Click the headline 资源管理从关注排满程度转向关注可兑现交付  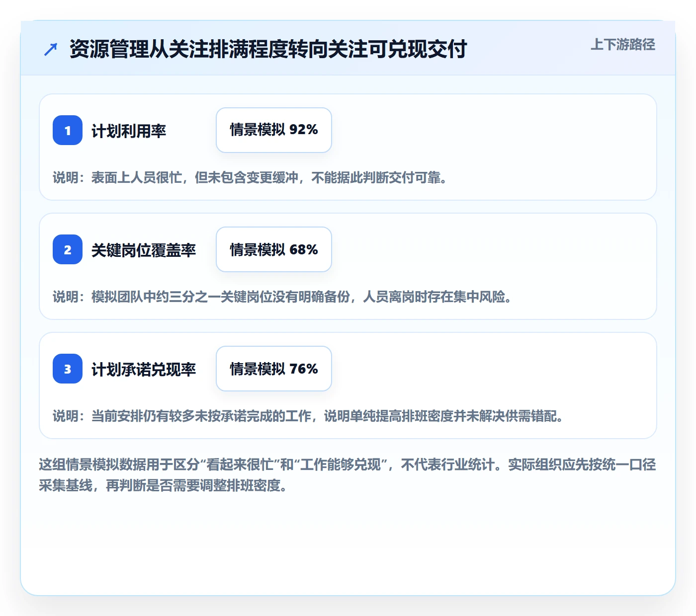click(268, 49)
